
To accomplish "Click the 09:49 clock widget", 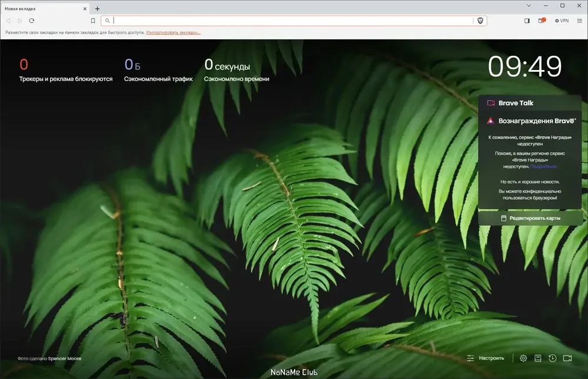I will 524,67.
